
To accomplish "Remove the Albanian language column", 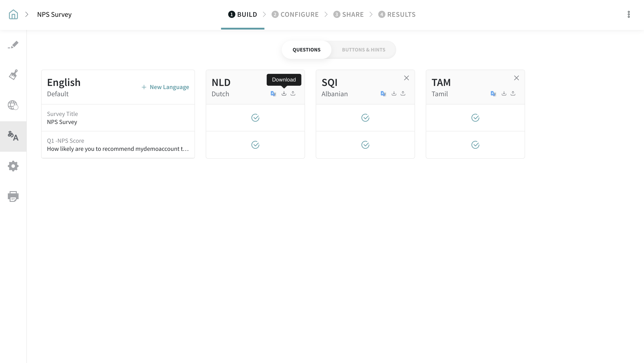I will coord(406,78).
